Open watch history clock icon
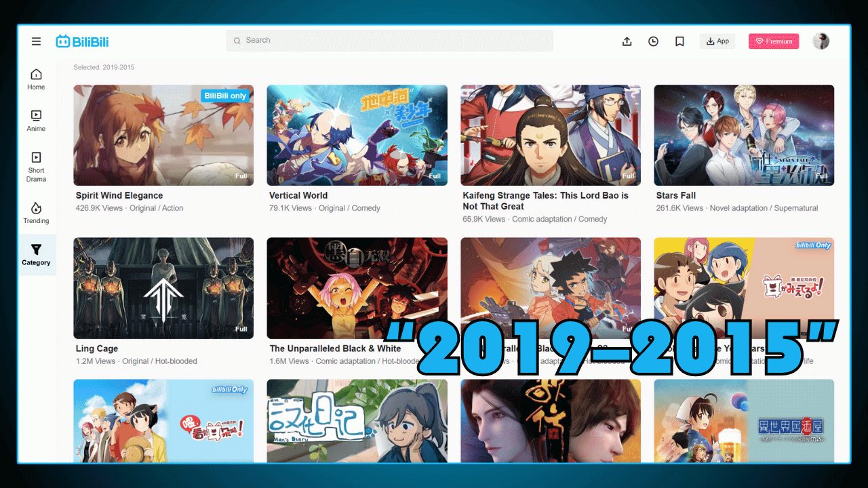This screenshot has width=868, height=488. [653, 41]
